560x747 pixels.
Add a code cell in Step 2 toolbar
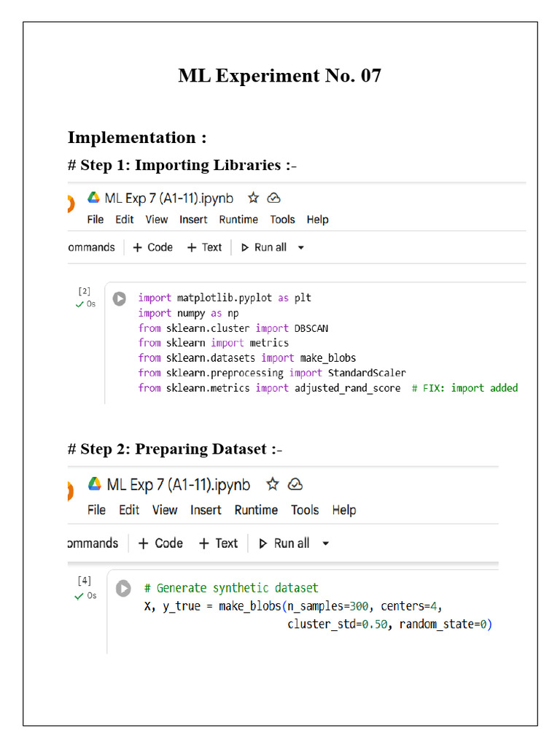pos(160,543)
